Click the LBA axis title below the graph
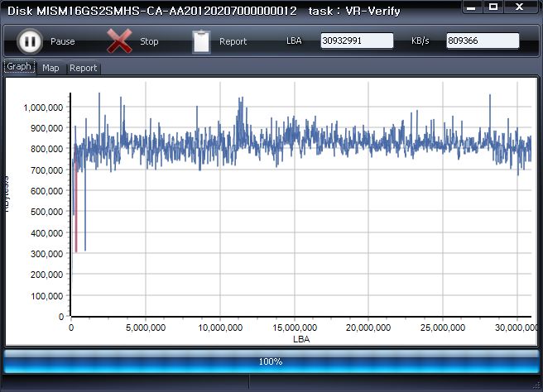 click(301, 339)
